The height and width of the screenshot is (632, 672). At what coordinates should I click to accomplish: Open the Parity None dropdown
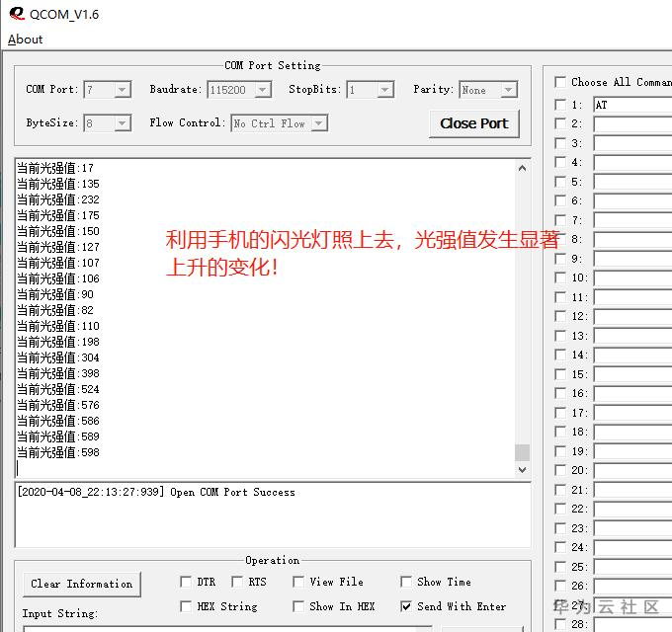[508, 90]
